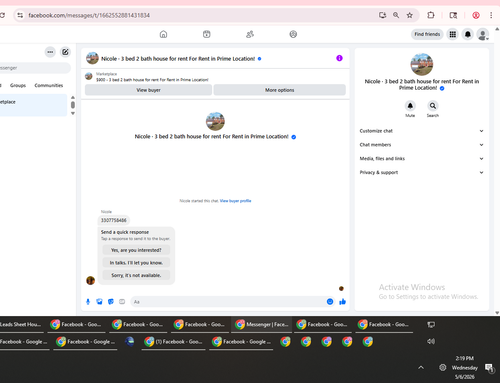Open the Chrome extensions puzzle icon
Image resolution: width=500 pixels, height=383 pixels.
tap(431, 15)
